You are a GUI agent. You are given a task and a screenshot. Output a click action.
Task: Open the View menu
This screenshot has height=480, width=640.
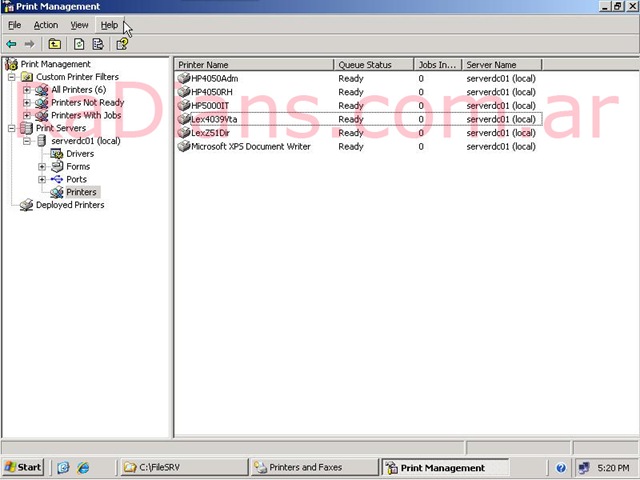(x=79, y=25)
